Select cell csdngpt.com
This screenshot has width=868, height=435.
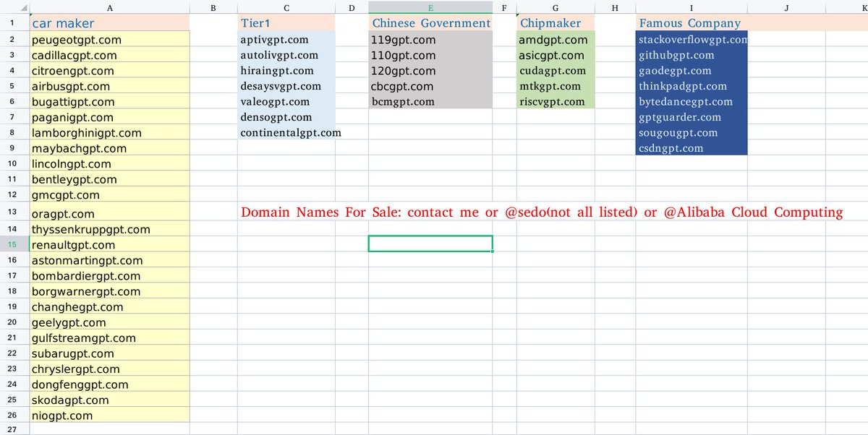click(692, 148)
